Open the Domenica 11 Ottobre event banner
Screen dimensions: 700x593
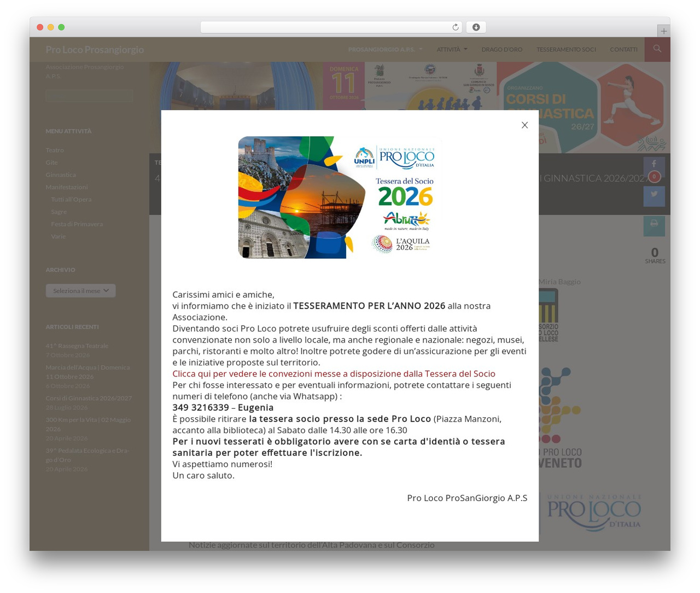[410, 86]
